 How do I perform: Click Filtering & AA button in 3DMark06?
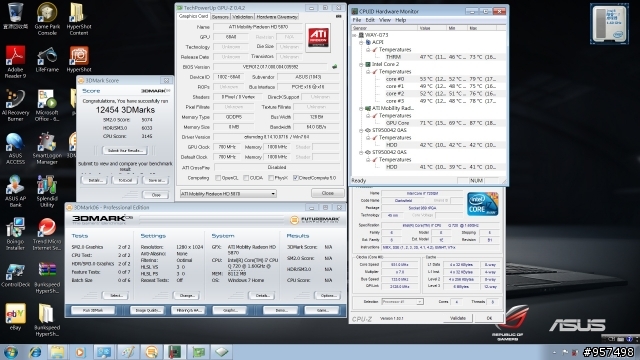click(x=188, y=310)
